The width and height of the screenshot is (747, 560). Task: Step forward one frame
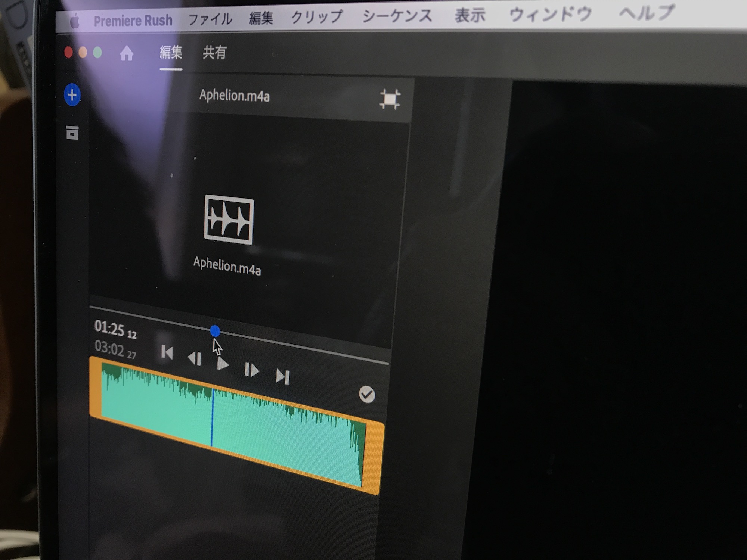coord(251,370)
